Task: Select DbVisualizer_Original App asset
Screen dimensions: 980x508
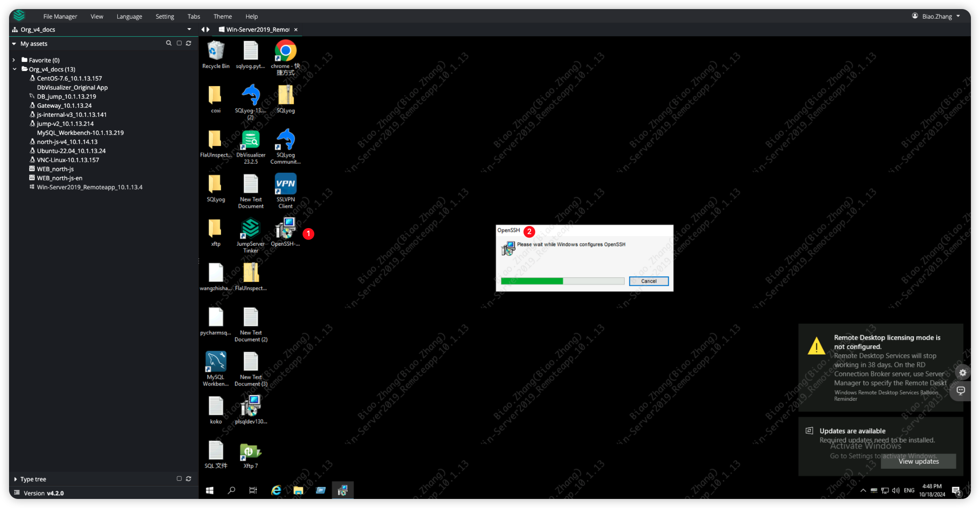Action: coord(72,87)
